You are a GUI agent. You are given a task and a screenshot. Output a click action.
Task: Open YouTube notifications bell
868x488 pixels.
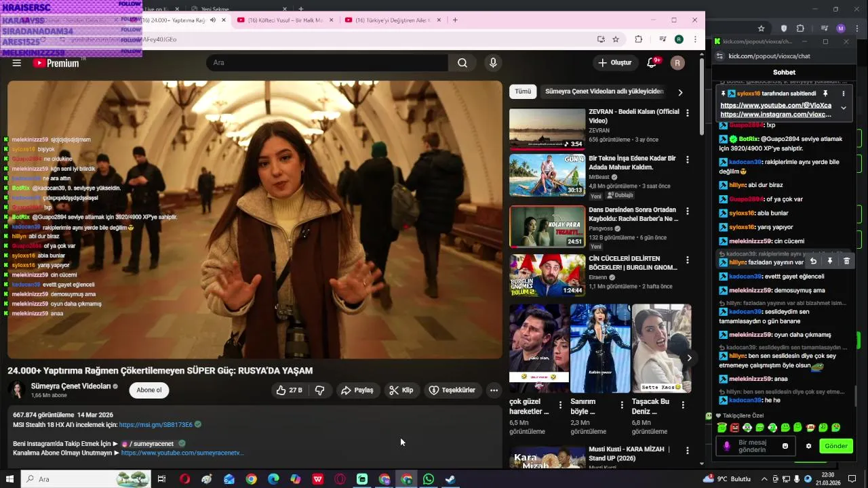[652, 63]
